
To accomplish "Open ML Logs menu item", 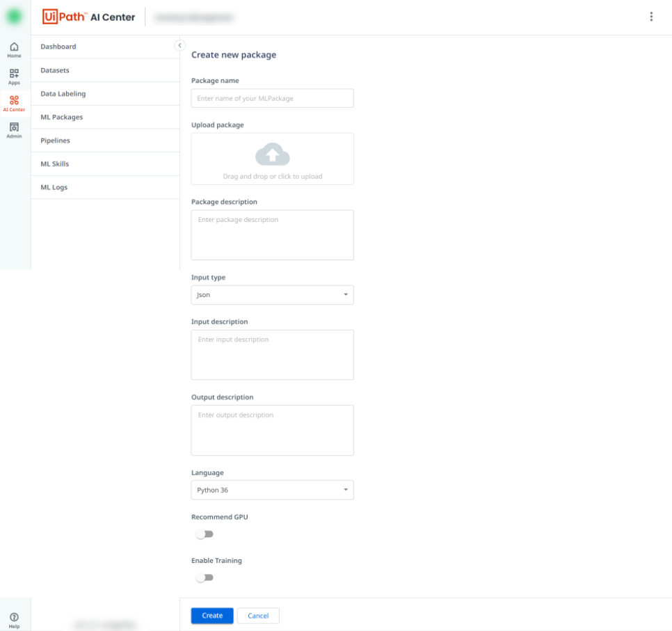I will click(x=106, y=187).
